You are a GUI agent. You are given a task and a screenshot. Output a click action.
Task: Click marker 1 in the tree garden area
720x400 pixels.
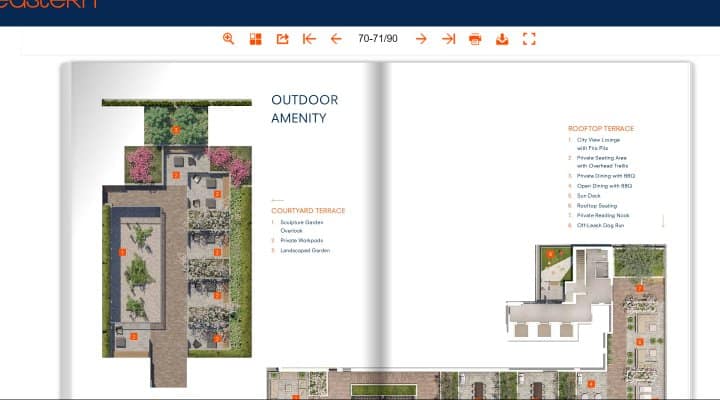pyautogui.click(x=175, y=130)
